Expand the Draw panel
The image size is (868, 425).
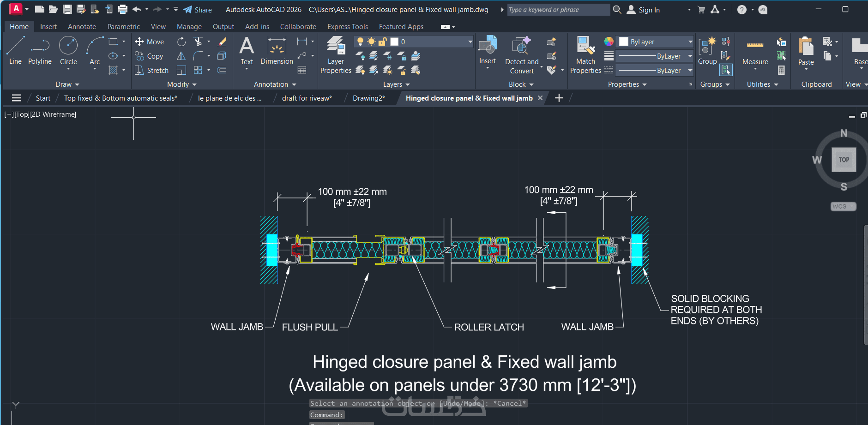(67, 84)
